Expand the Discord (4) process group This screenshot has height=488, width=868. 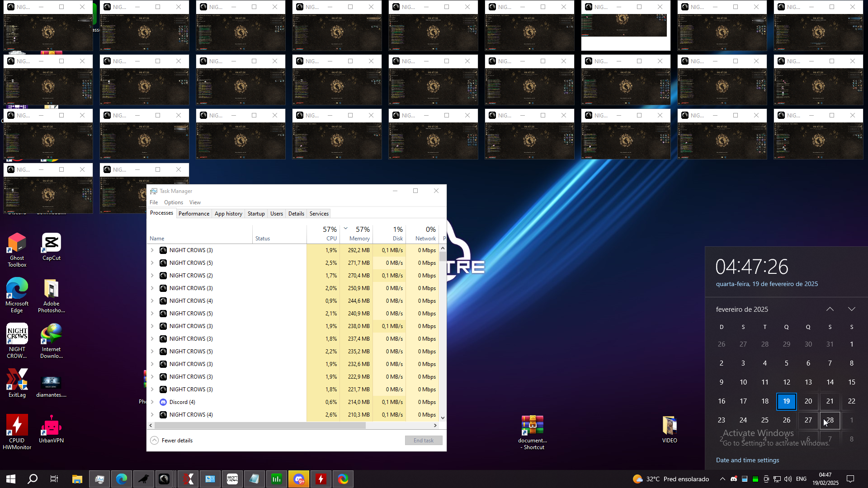(152, 402)
